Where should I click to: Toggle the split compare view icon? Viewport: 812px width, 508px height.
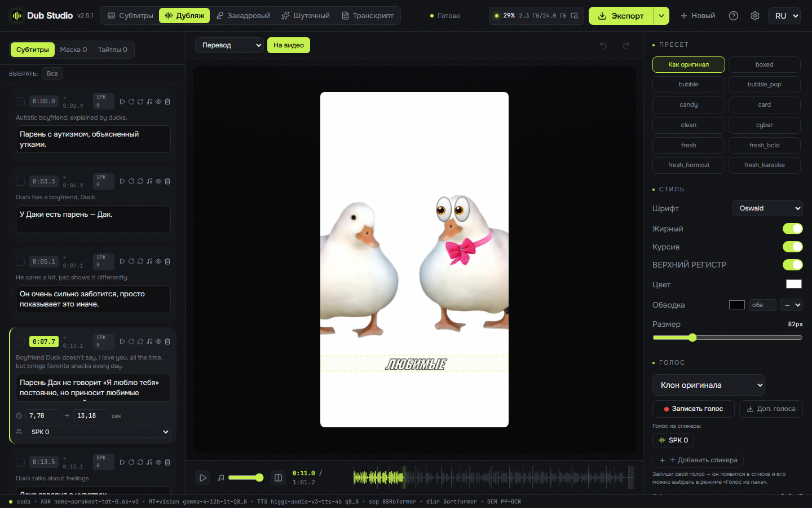[x=278, y=478]
